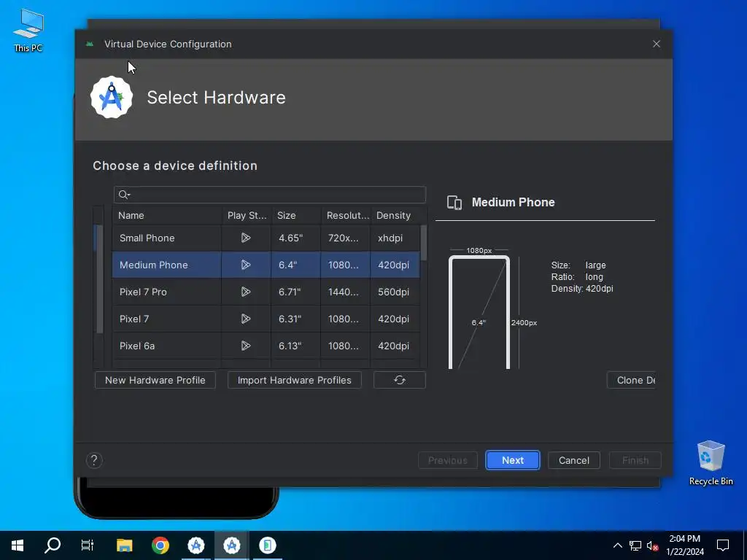This screenshot has width=747, height=560.
Task: Click device icon beside Medium Phone title
Action: point(454,203)
